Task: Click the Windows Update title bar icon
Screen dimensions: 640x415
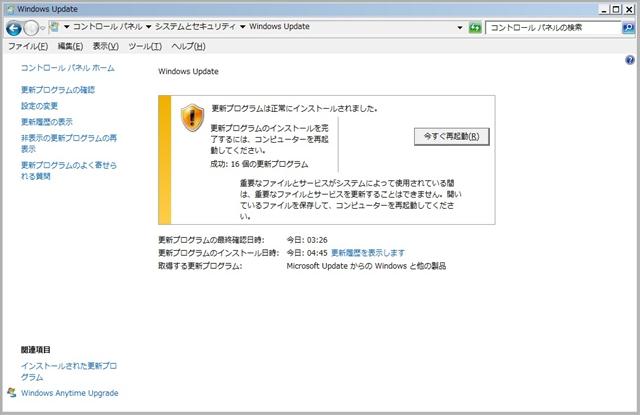Action: [x=11, y=9]
